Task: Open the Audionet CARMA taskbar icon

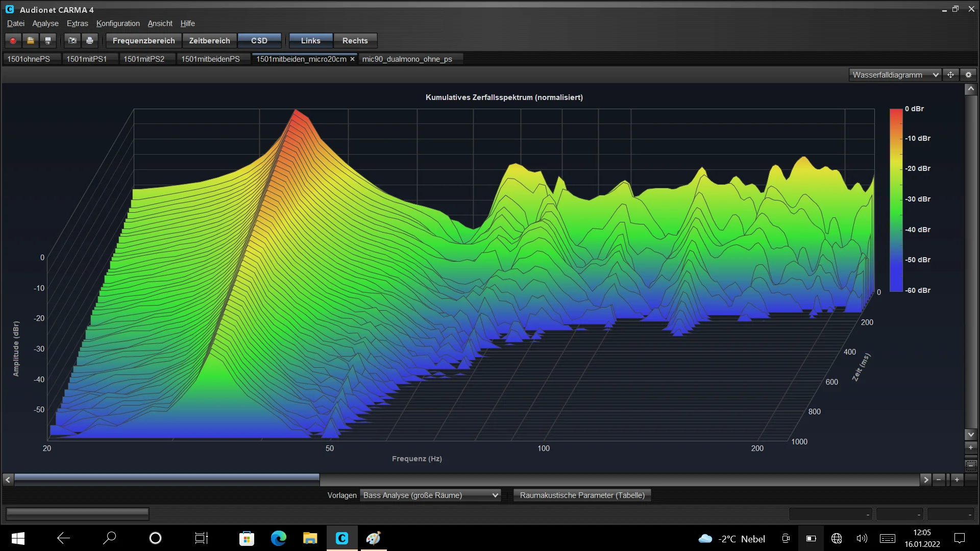Action: click(x=342, y=538)
